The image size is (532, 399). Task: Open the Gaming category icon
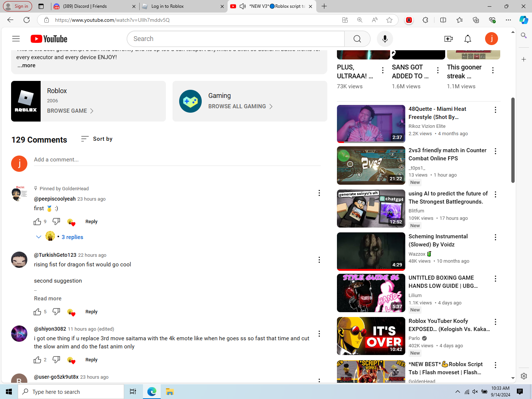pyautogui.click(x=191, y=101)
